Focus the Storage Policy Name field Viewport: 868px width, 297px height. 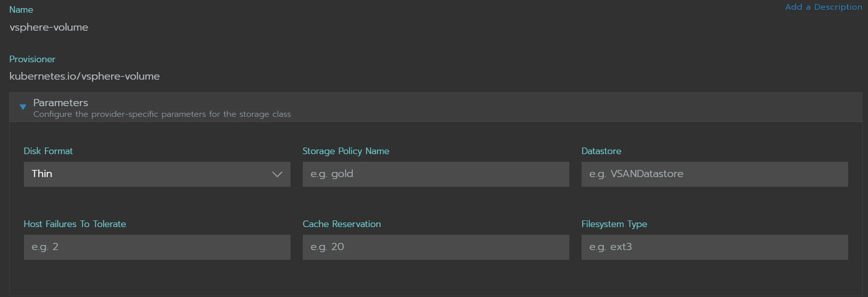pyautogui.click(x=436, y=174)
